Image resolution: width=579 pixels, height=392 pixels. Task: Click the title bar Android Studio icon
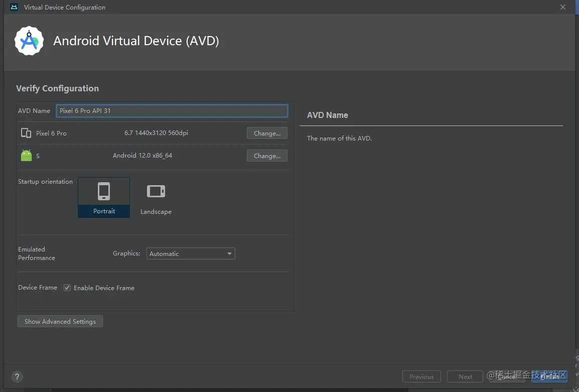point(14,7)
